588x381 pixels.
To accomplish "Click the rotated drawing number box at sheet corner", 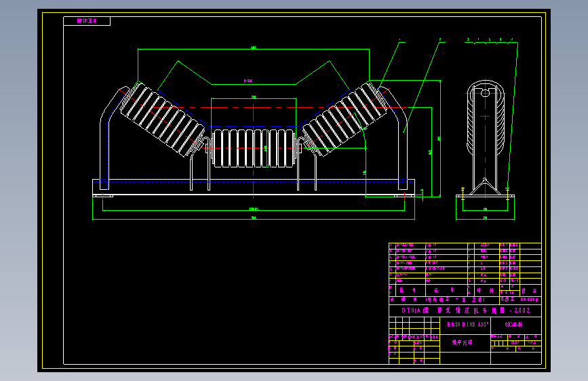I will (x=87, y=21).
